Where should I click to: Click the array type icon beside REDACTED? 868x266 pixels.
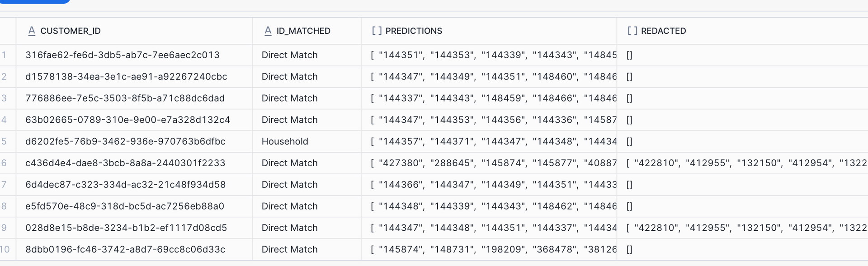[x=632, y=31]
